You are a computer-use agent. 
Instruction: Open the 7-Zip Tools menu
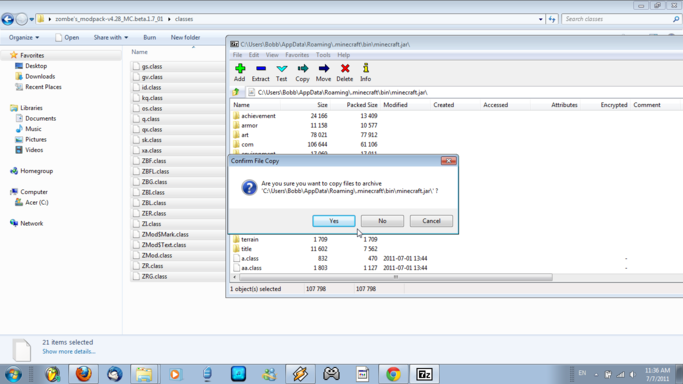[323, 55]
